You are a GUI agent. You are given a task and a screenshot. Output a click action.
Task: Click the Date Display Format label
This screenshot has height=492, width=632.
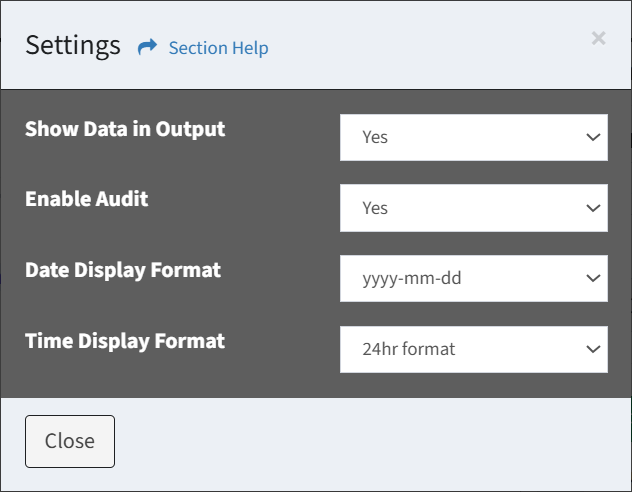123,270
